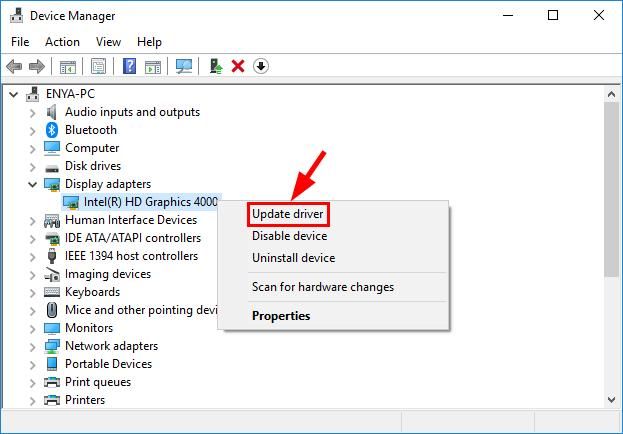
Task: Click the down-arrow disable device toolbar icon
Action: [x=261, y=66]
